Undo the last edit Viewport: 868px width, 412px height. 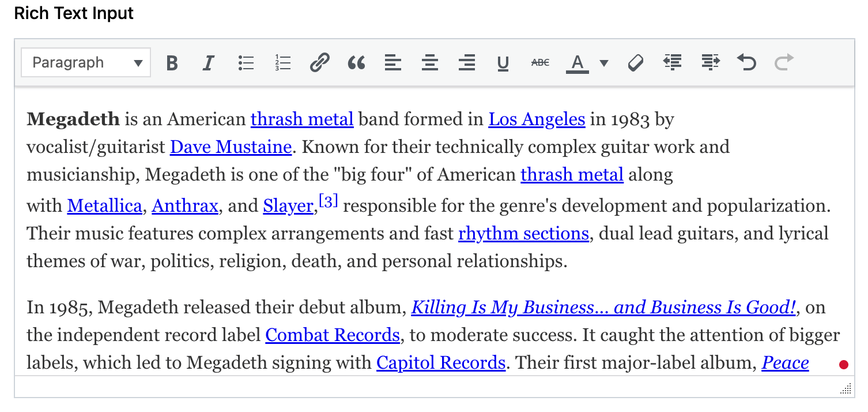pyautogui.click(x=747, y=62)
